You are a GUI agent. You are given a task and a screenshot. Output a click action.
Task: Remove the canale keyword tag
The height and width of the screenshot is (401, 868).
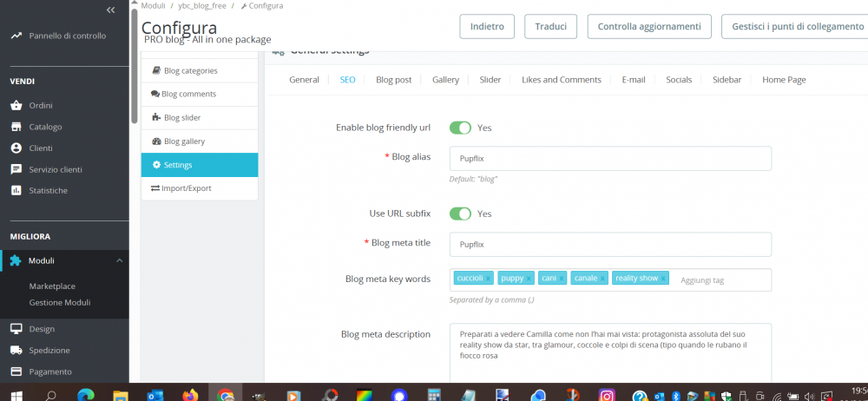click(x=602, y=279)
